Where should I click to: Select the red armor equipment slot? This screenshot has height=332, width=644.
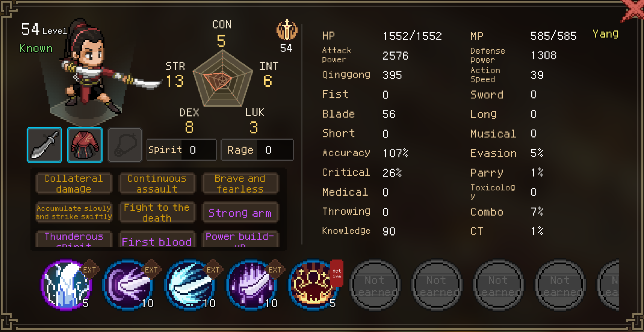coord(85,145)
